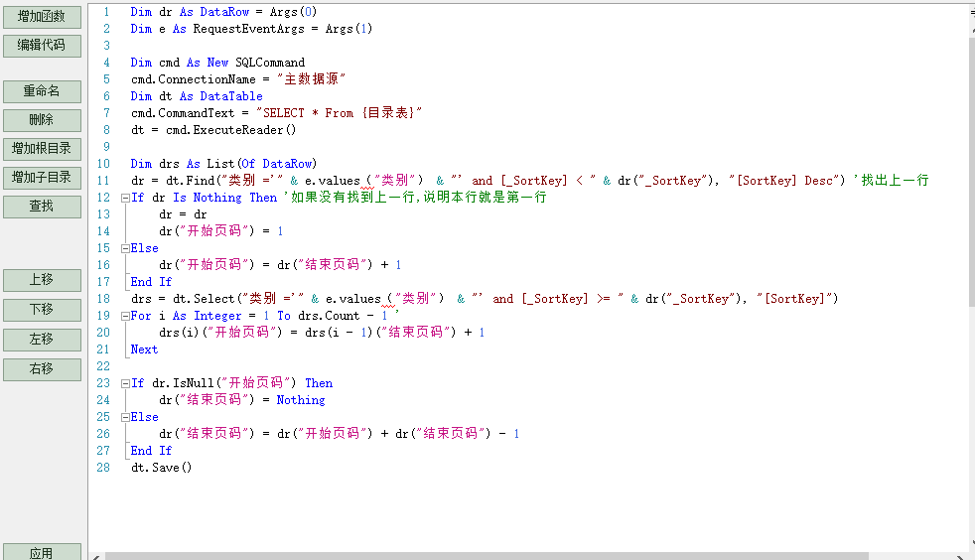Click the 增加函数 button

42,17
